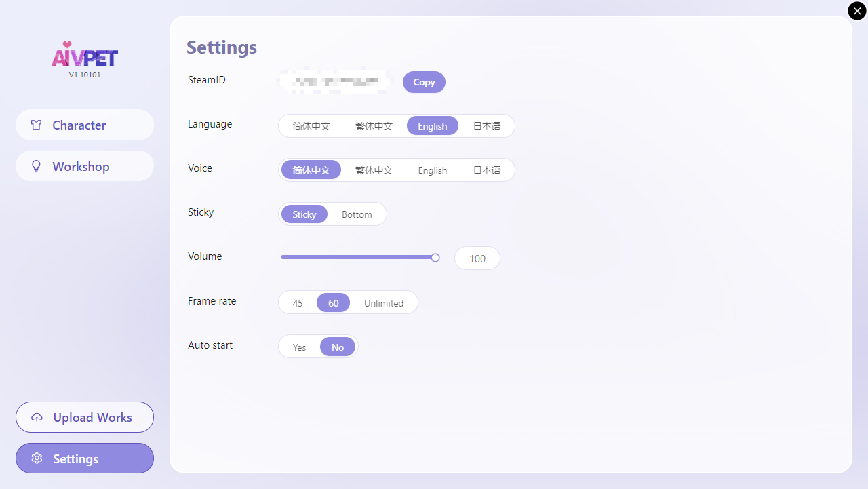Image resolution: width=868 pixels, height=489 pixels.
Task: Click the Volume value field showing 100
Action: coord(477,258)
